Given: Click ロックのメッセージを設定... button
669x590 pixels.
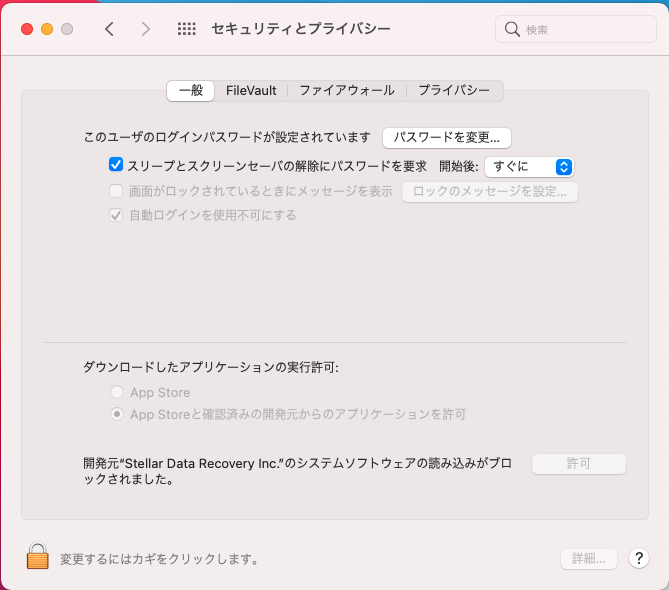Looking at the screenshot, I should point(490,192).
